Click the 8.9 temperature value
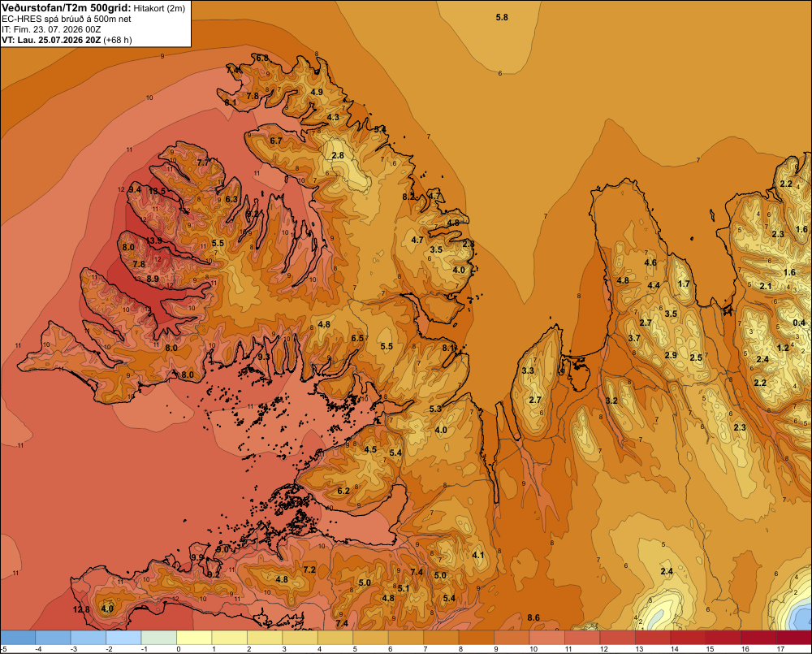Image resolution: width=812 pixels, height=654 pixels. pos(153,279)
